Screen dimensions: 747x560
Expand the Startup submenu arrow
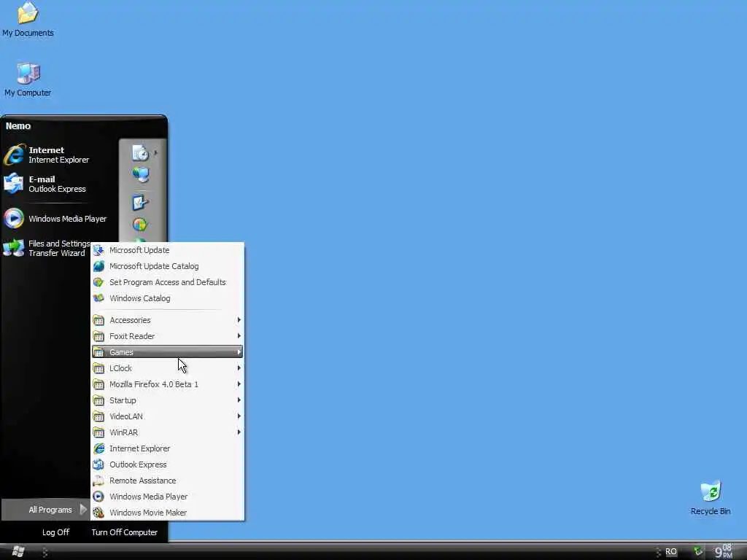pyautogui.click(x=239, y=400)
